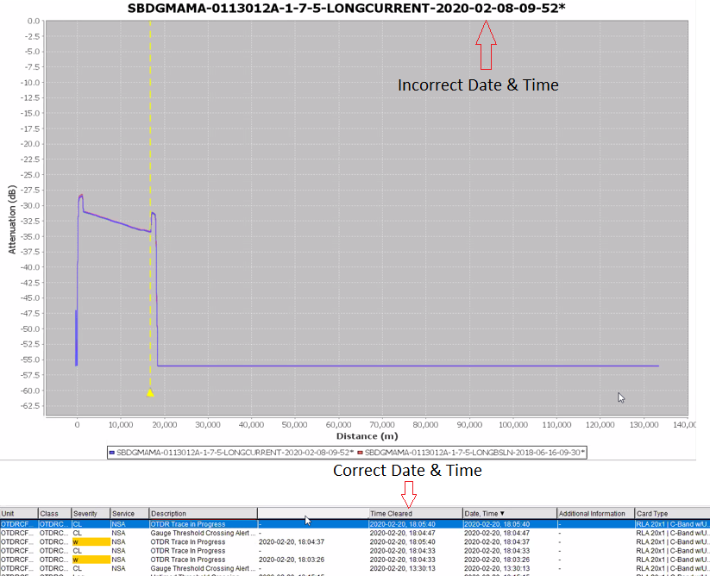Click first yellow W severity cell
This screenshot has height=588, width=710.
pos(90,542)
